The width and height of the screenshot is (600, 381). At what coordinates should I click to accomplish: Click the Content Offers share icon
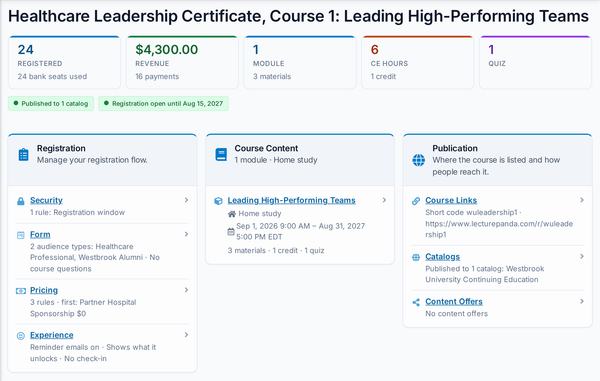pyautogui.click(x=416, y=303)
